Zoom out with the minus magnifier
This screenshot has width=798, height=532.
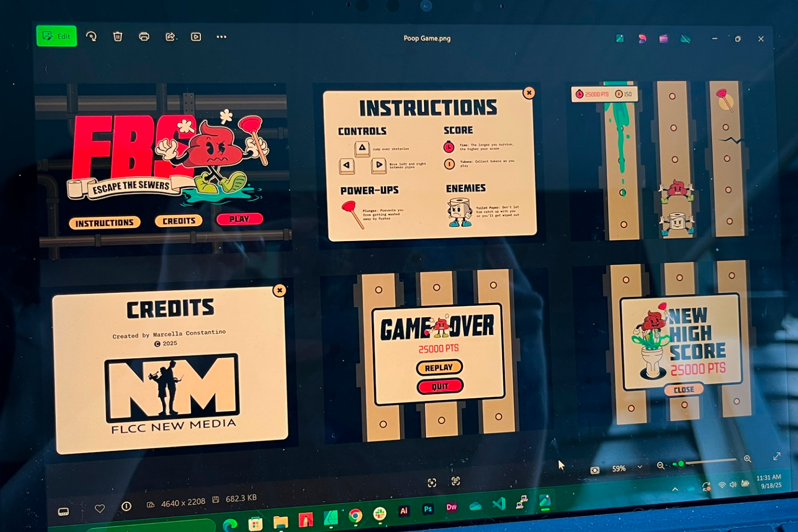[x=660, y=465]
